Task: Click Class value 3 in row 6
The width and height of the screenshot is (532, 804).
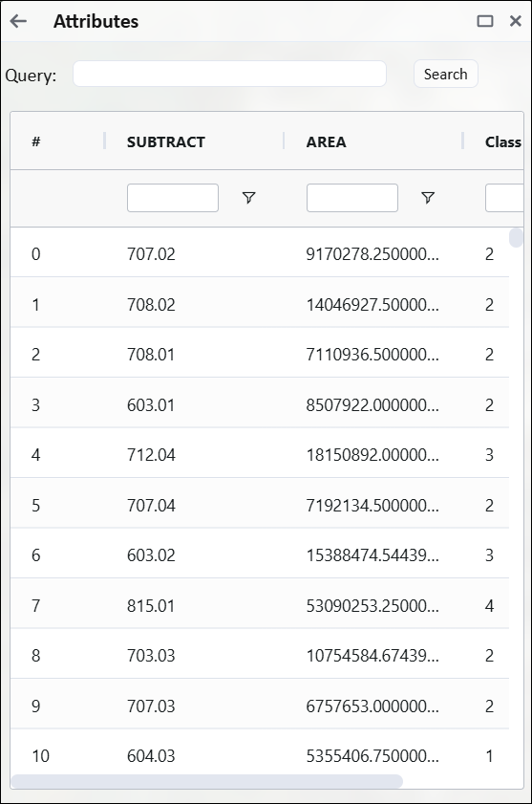Action: click(x=489, y=555)
